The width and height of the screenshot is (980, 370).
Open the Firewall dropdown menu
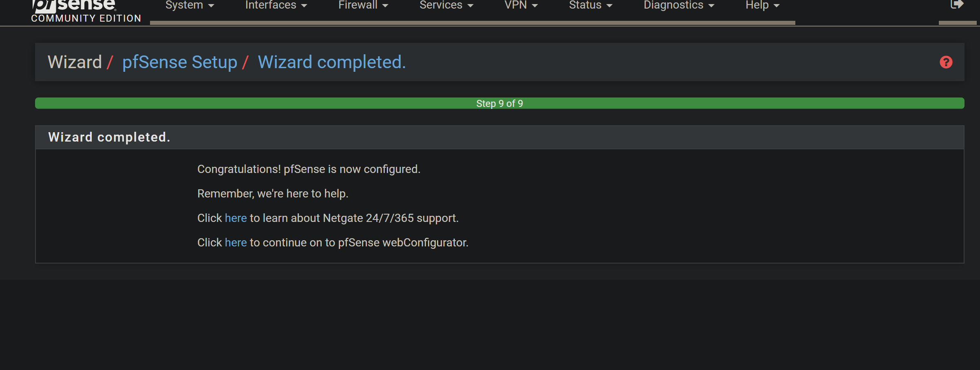[363, 5]
